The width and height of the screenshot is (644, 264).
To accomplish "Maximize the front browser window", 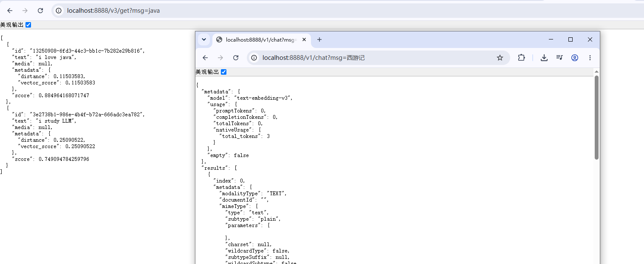I will [x=571, y=39].
